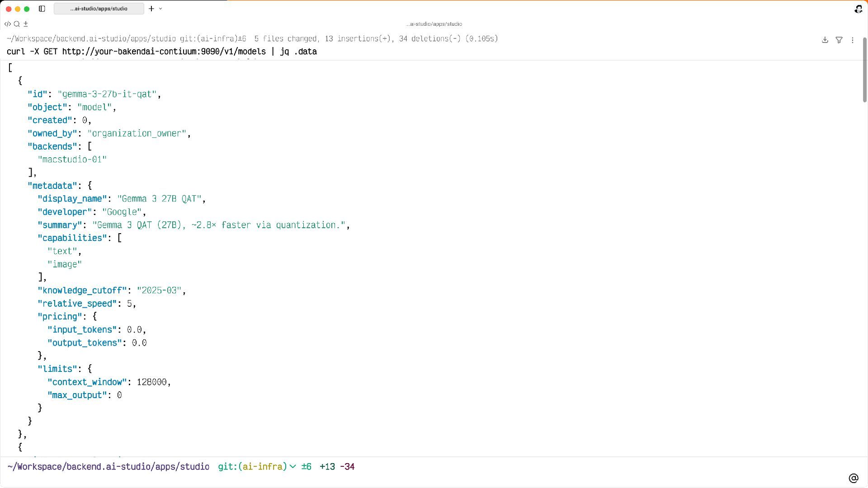Click the code brackets icon
This screenshot has width=868, height=488.
click(x=8, y=24)
